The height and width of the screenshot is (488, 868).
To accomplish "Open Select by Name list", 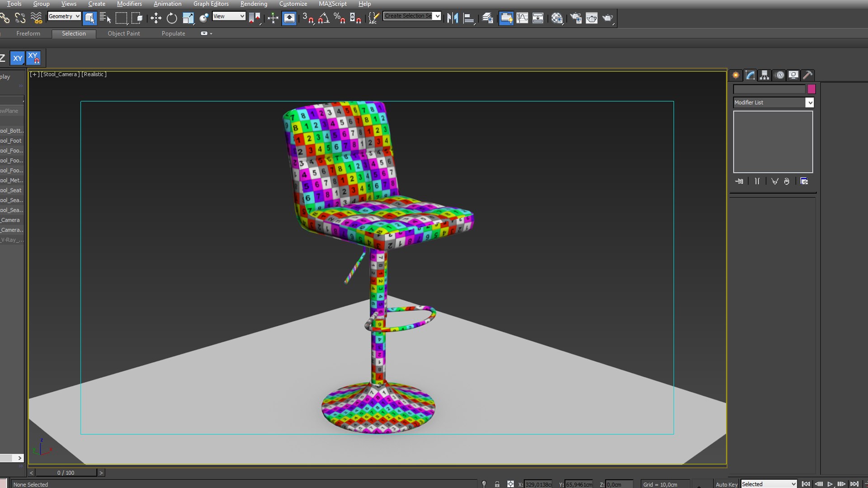I will [105, 18].
